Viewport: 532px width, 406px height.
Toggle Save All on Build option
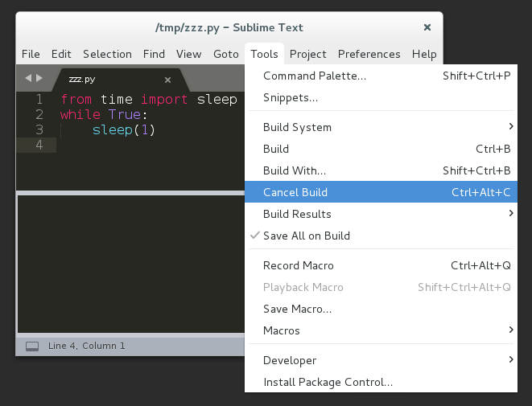[x=306, y=236]
